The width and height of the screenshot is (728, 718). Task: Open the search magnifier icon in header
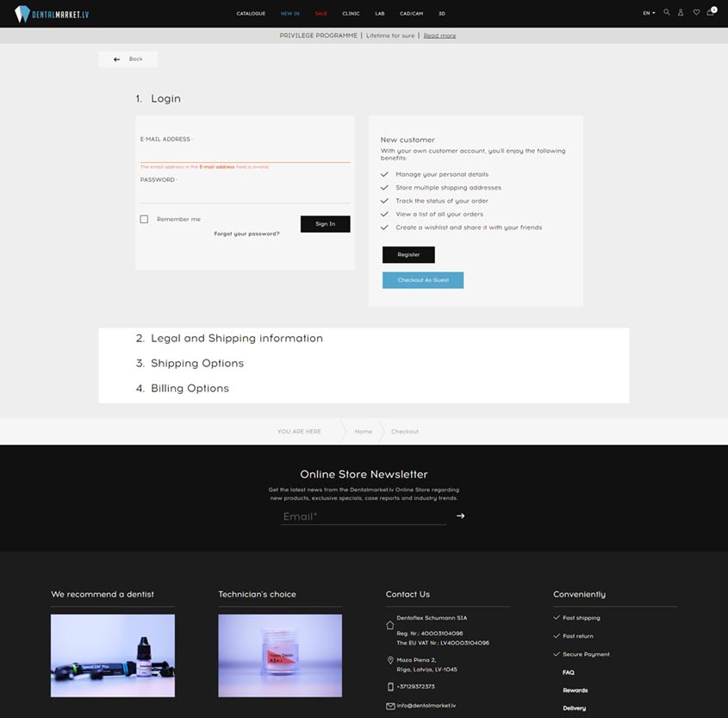point(666,13)
